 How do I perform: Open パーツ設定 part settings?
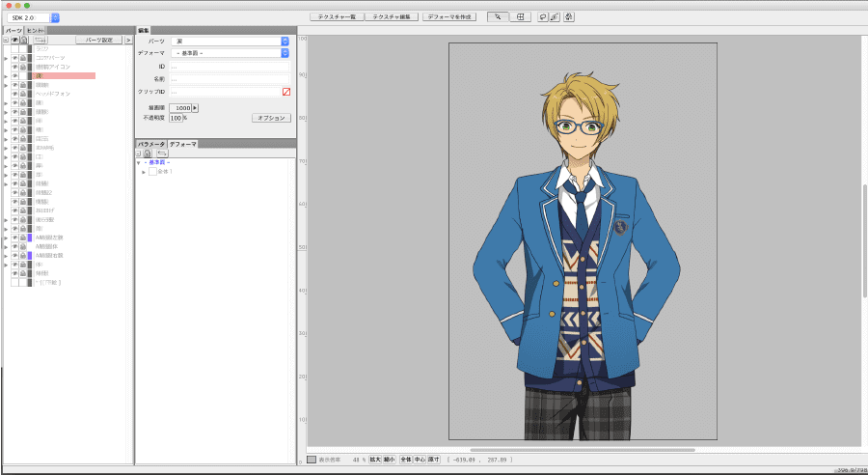pyautogui.click(x=98, y=40)
